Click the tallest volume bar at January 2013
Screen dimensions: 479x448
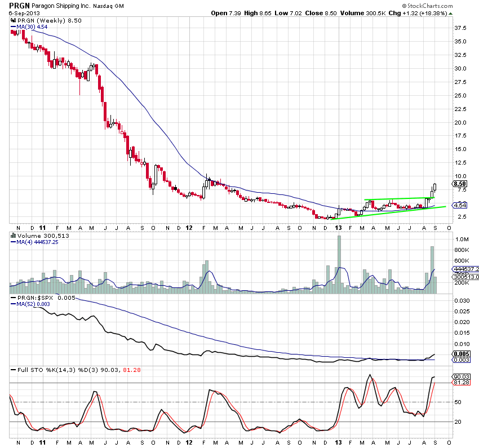click(x=339, y=264)
